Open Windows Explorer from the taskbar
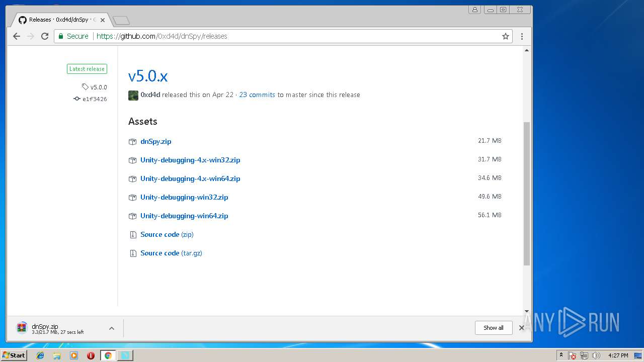The height and width of the screenshot is (362, 644). [x=57, y=355]
